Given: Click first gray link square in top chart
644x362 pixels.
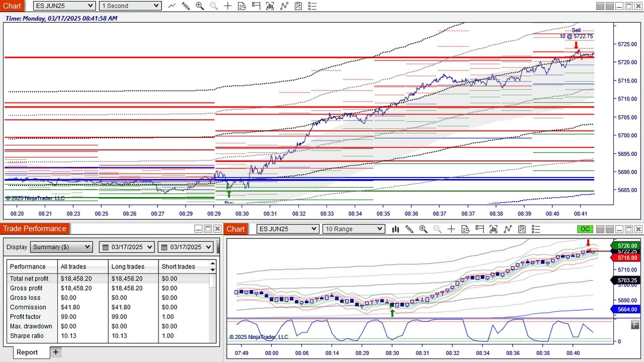Looking at the screenshot, I should pos(600,6).
